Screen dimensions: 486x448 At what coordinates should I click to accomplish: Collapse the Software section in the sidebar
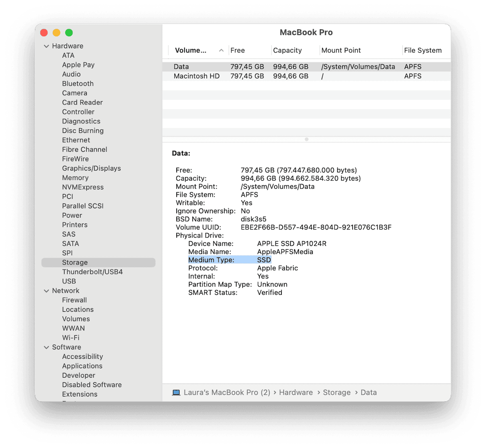click(46, 347)
